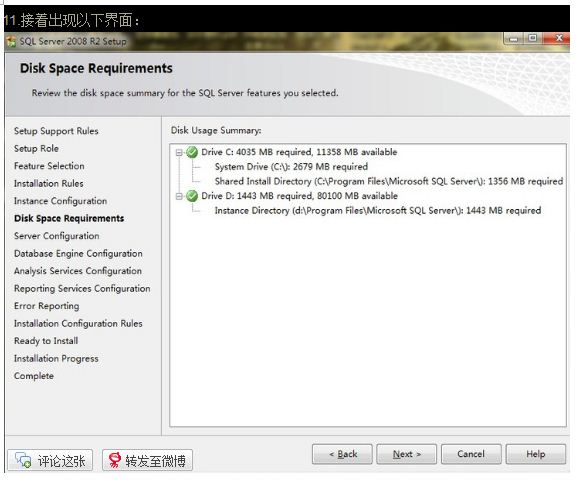582x480 pixels.
Task: Select Disk Space Requirements step
Action: tap(69, 218)
